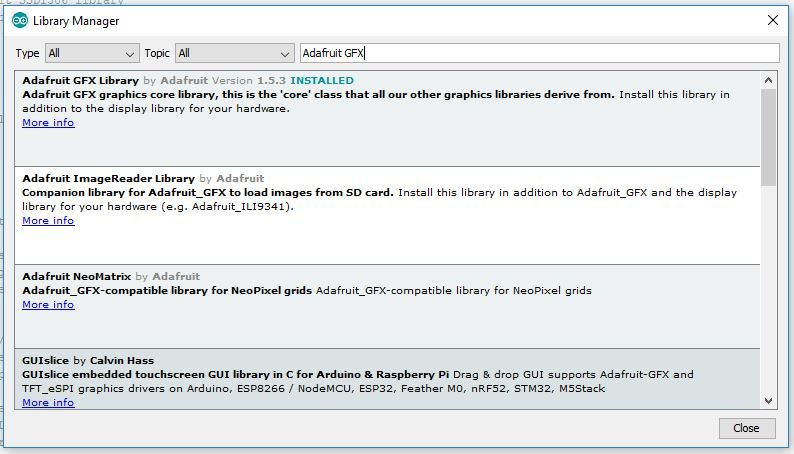This screenshot has width=794, height=454.
Task: Open More info for GUIslice
Action: 48,402
